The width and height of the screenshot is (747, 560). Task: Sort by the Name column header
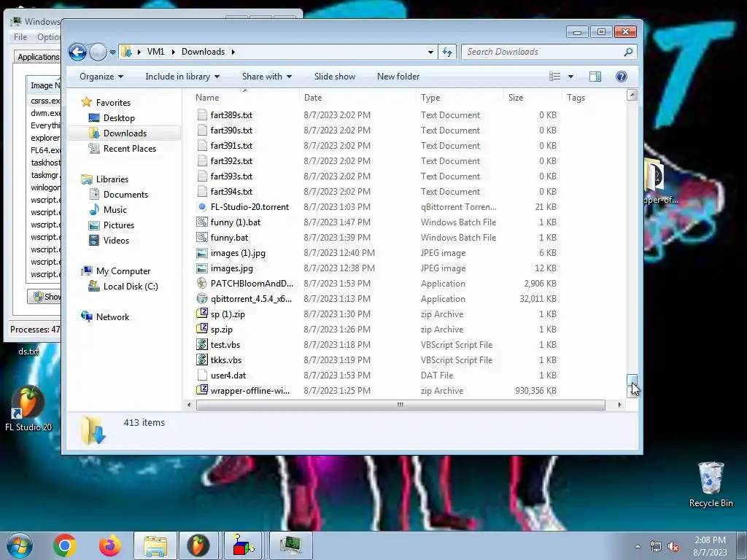point(207,98)
